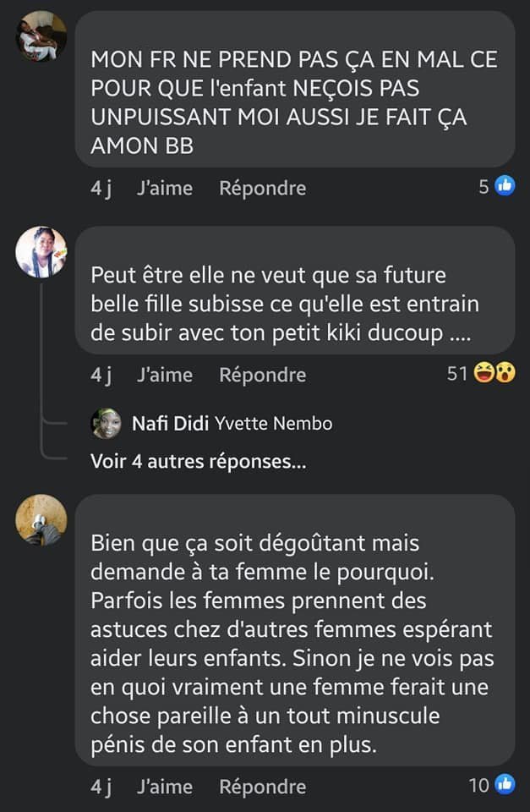Reply to the first all-caps comment

262,188
